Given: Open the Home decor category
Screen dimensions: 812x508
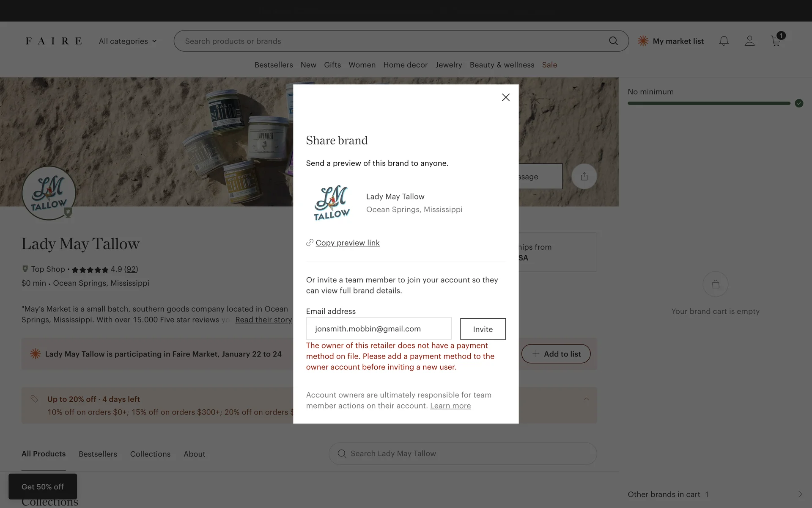Looking at the screenshot, I should [405, 65].
